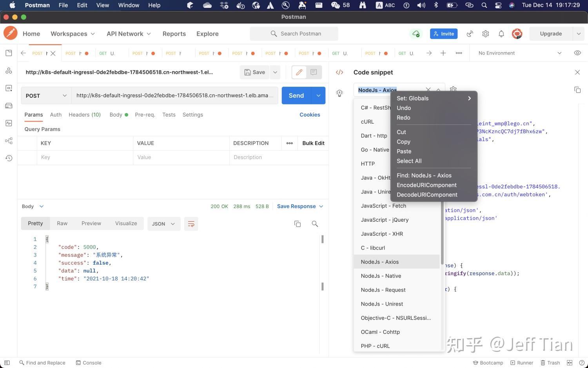Open the Flows sidebar icon

[9, 140]
